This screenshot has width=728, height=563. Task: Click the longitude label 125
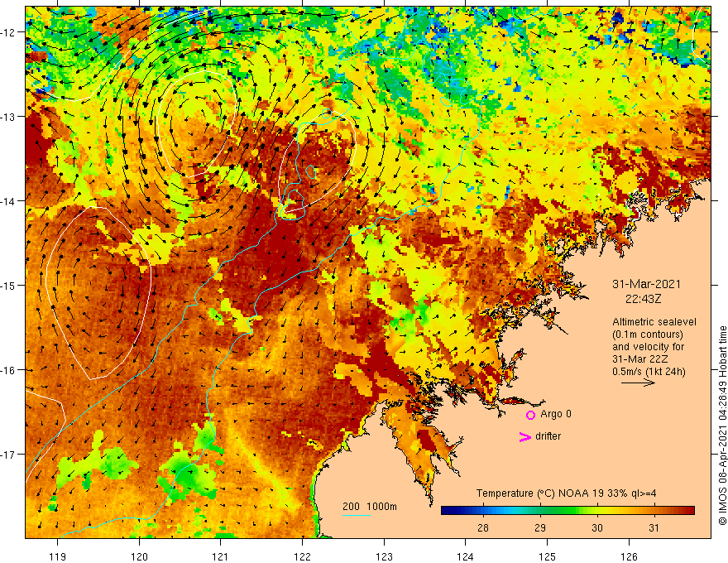[548, 556]
